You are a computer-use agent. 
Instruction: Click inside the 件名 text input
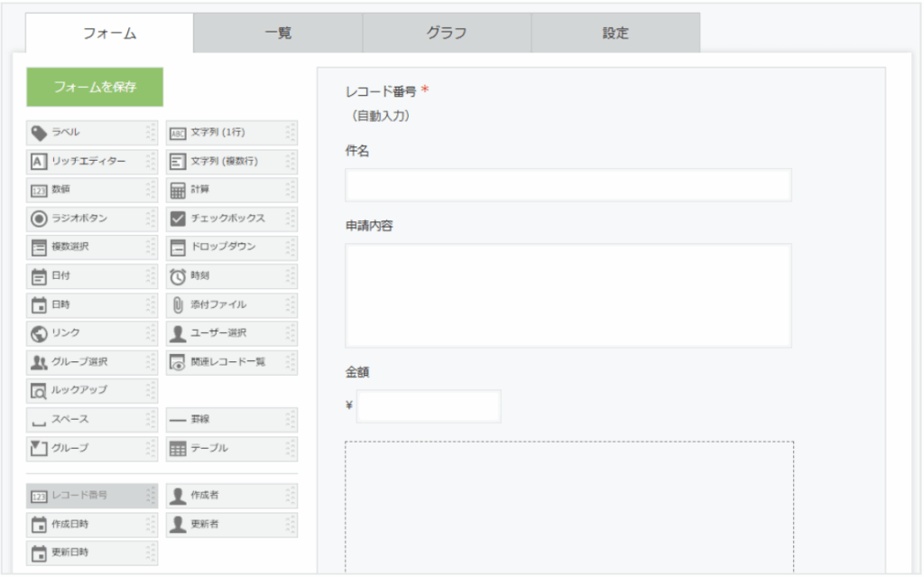pos(568,185)
